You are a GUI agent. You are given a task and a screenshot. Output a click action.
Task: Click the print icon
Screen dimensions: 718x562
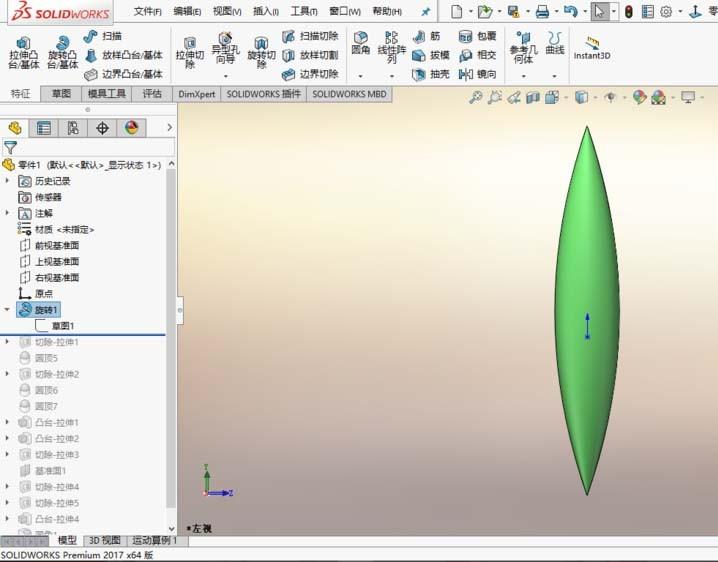(x=543, y=11)
